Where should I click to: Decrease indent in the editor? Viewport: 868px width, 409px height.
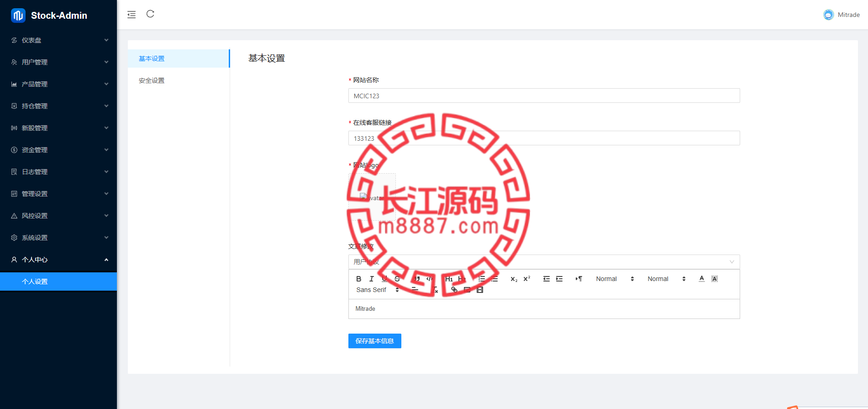click(x=547, y=279)
